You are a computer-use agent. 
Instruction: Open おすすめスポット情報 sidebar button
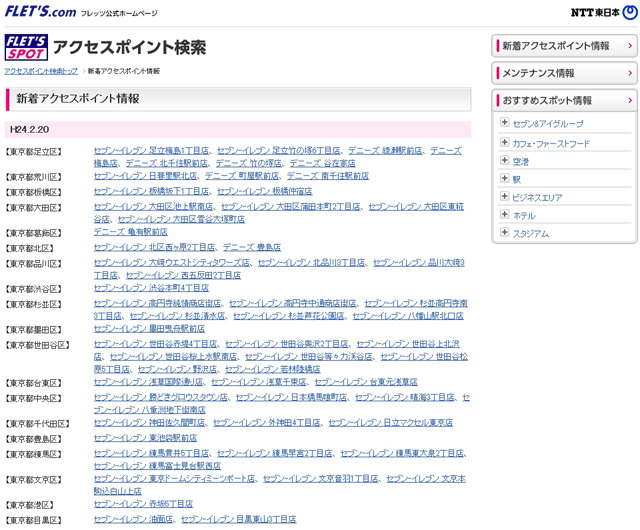(x=564, y=100)
